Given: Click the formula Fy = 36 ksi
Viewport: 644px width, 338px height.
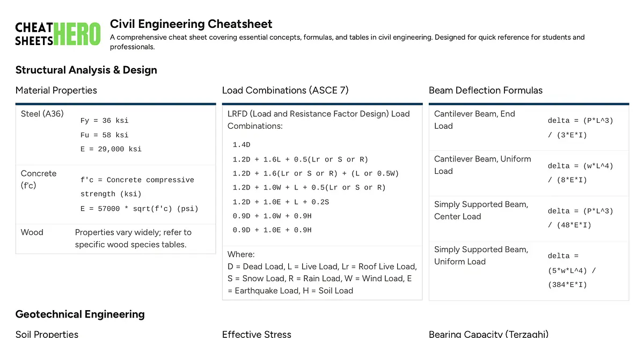Looking at the screenshot, I should (x=105, y=121).
